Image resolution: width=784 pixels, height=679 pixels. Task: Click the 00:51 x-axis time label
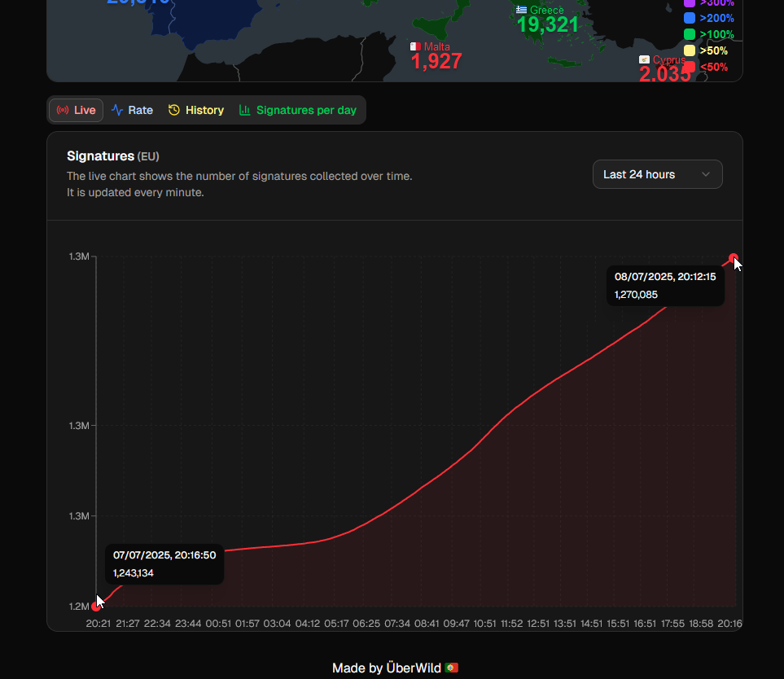(x=218, y=624)
